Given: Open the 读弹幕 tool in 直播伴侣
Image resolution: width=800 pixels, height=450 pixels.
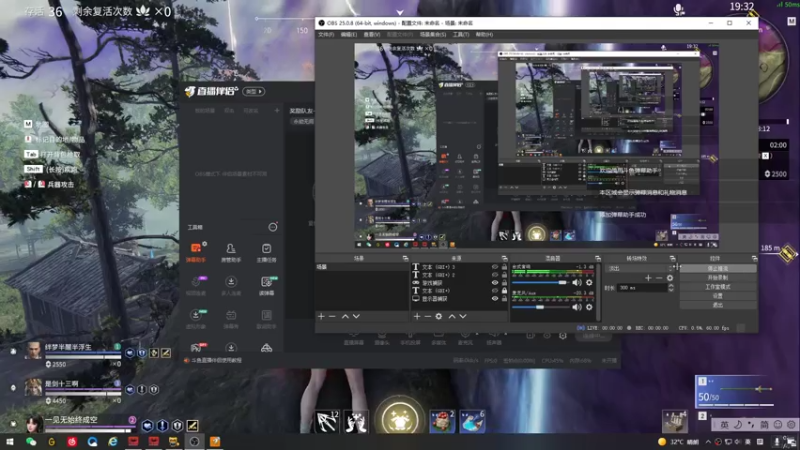Looking at the screenshot, I should click(266, 286).
